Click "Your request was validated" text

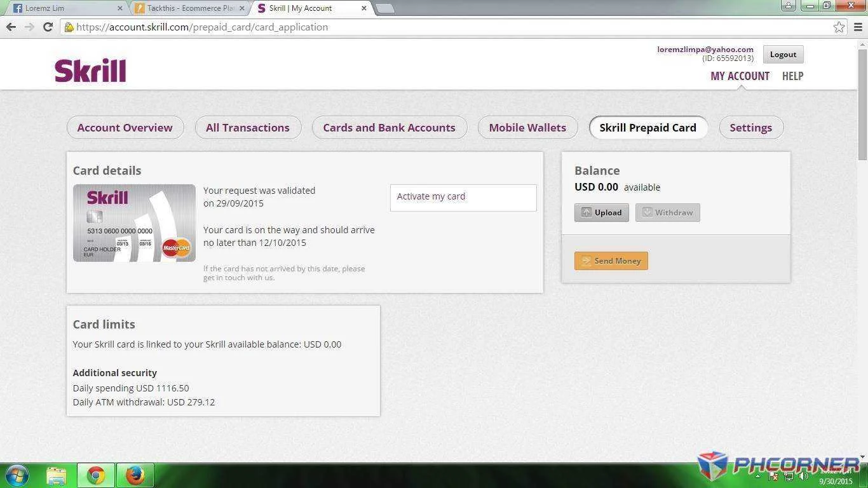click(x=259, y=191)
